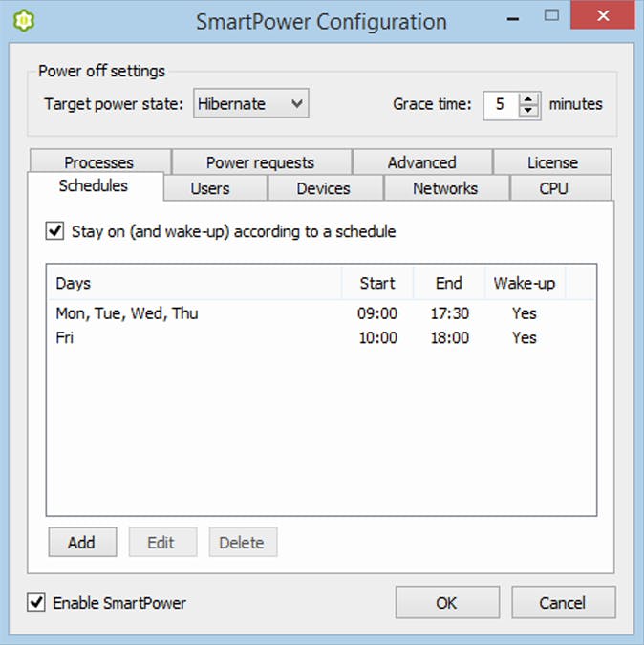This screenshot has height=645, width=644.
Task: Confirm settings with the OK button
Action: coord(447,603)
